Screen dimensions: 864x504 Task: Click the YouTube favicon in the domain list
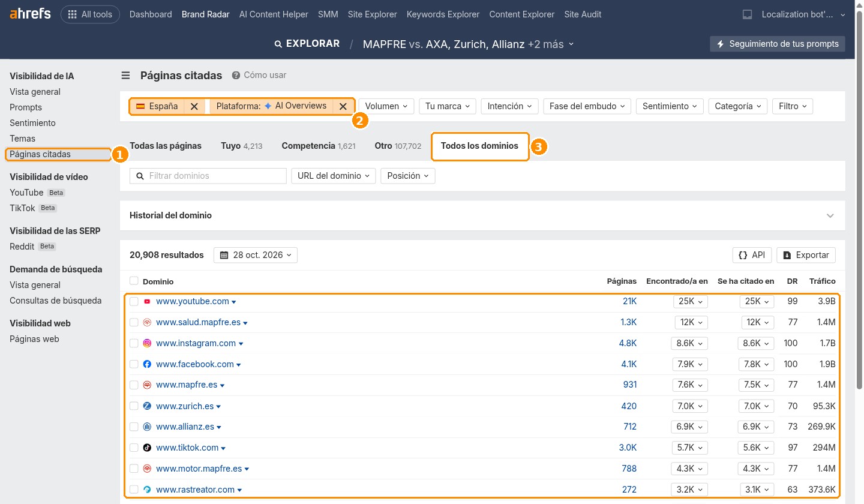147,301
